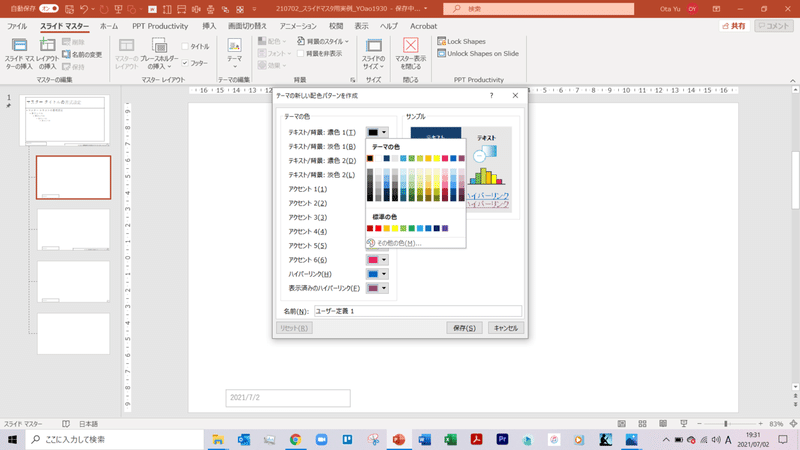Click Lock Shapes in ribbon
This screenshot has height=450, width=800.
(x=461, y=41)
